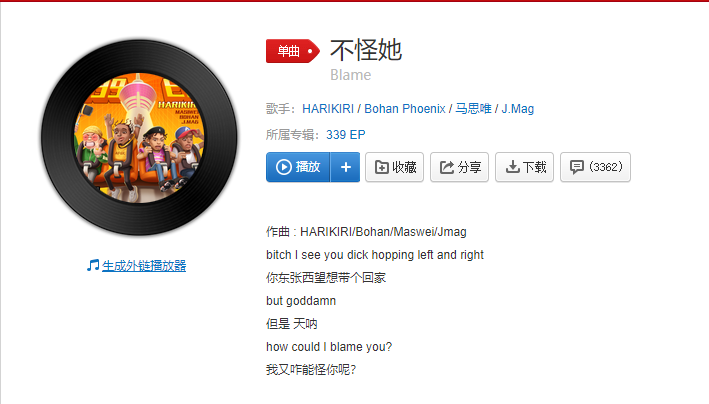Open artist page for HARIKIRI
The height and width of the screenshot is (404, 709).
[x=328, y=109]
